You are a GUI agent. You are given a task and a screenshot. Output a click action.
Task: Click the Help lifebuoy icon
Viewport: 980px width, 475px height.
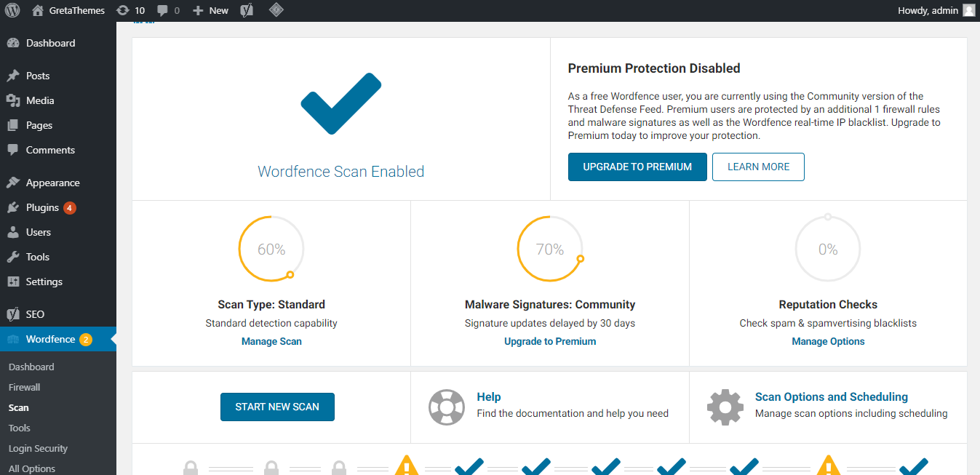[x=447, y=407]
